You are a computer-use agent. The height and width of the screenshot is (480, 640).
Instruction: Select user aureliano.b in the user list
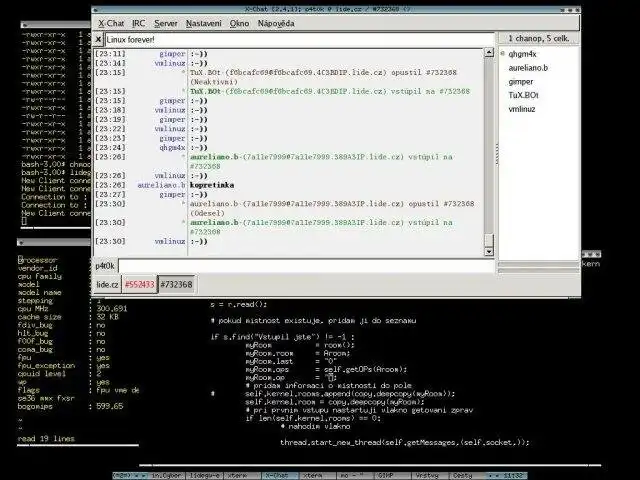click(x=528, y=68)
